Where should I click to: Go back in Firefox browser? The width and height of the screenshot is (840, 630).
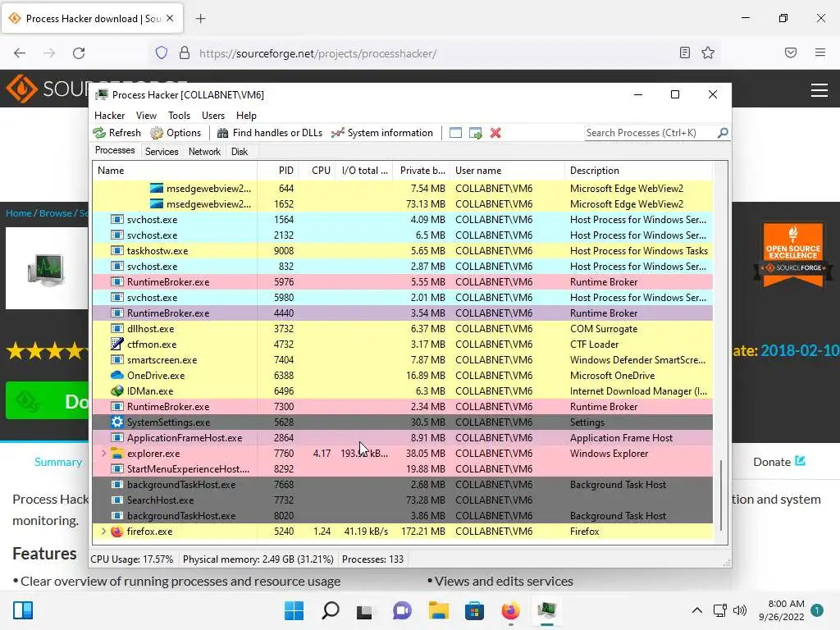(20, 53)
